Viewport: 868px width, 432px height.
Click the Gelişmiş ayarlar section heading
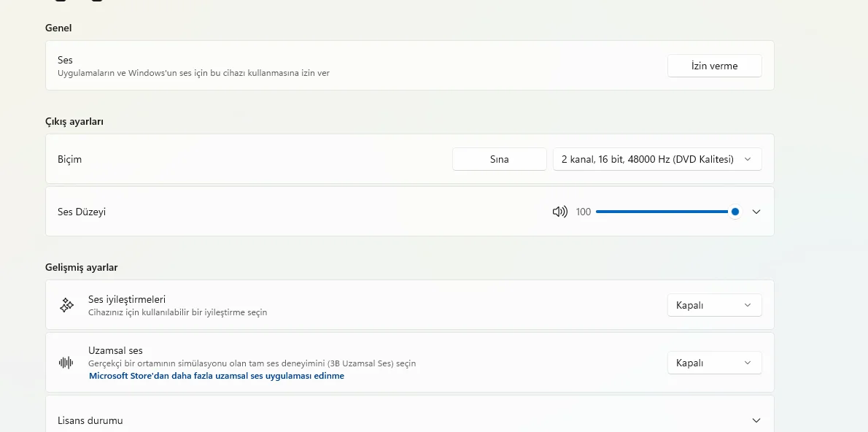coord(81,267)
